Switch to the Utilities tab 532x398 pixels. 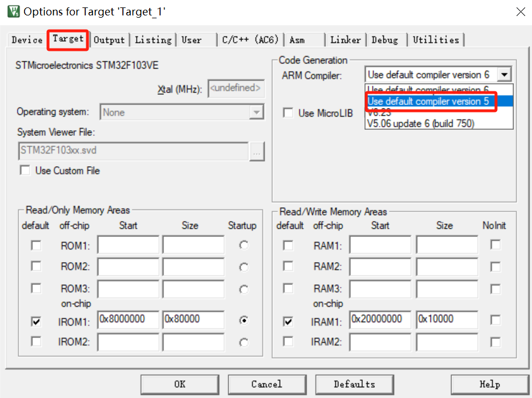(x=435, y=40)
